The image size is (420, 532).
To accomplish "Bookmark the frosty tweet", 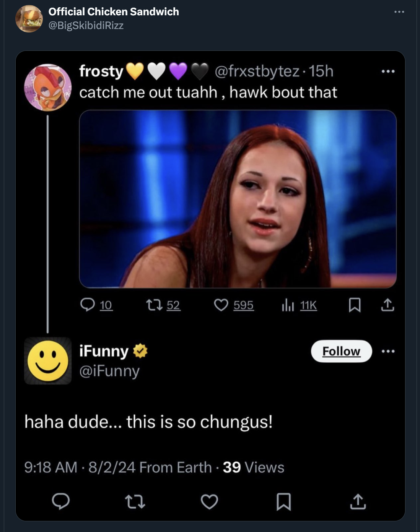I will pyautogui.click(x=355, y=305).
